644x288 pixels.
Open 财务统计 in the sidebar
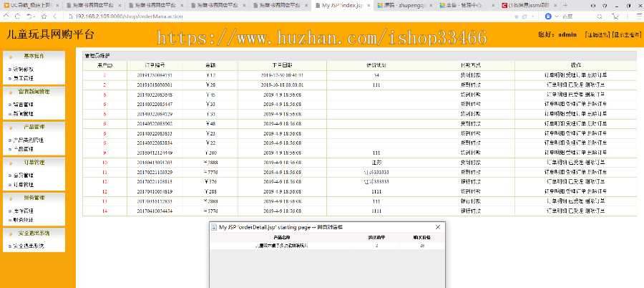(24, 220)
